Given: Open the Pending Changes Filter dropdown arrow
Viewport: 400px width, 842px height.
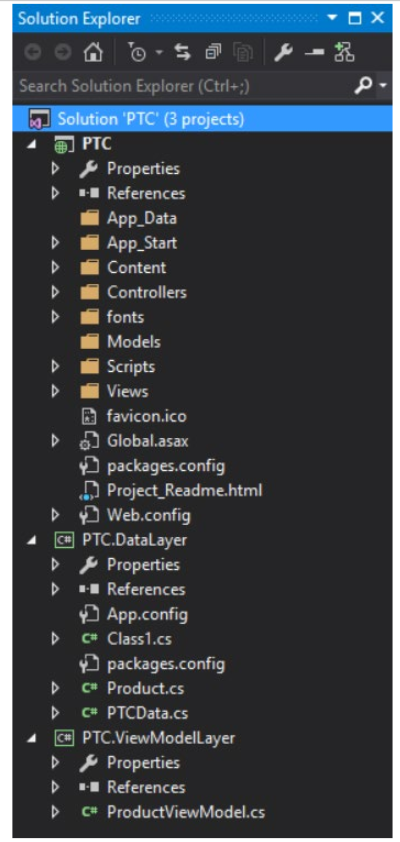Looking at the screenshot, I should pyautogui.click(x=159, y=53).
